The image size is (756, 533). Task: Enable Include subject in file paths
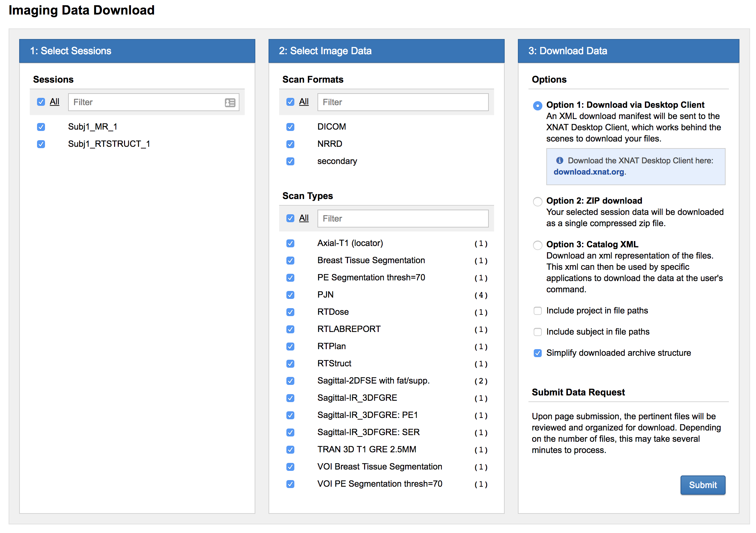(538, 332)
